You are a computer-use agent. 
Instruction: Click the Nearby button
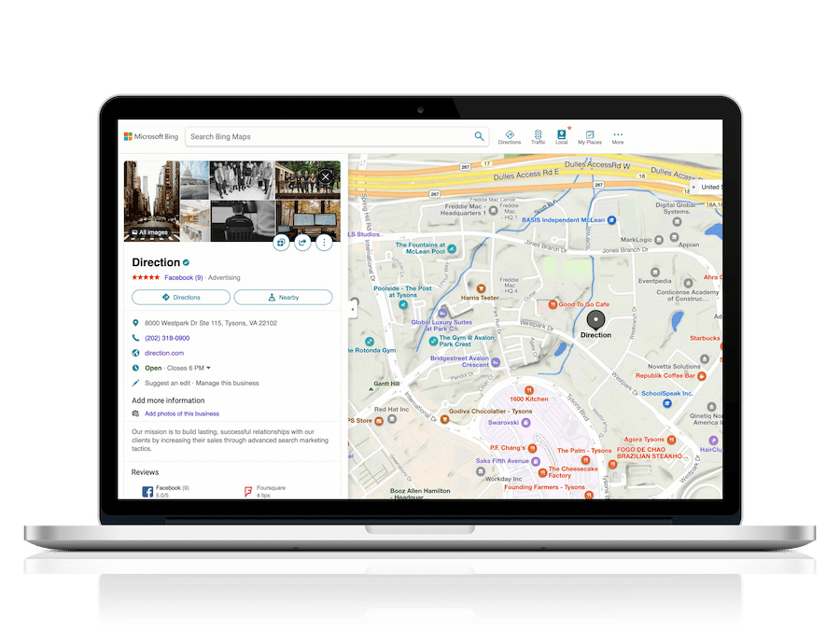pos(283,297)
